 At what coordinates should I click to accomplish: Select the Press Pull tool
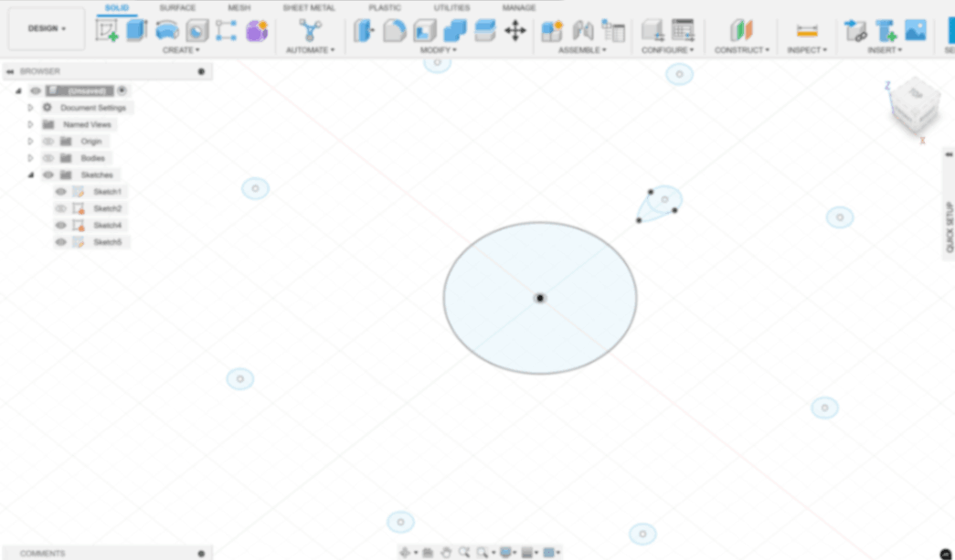tap(365, 30)
